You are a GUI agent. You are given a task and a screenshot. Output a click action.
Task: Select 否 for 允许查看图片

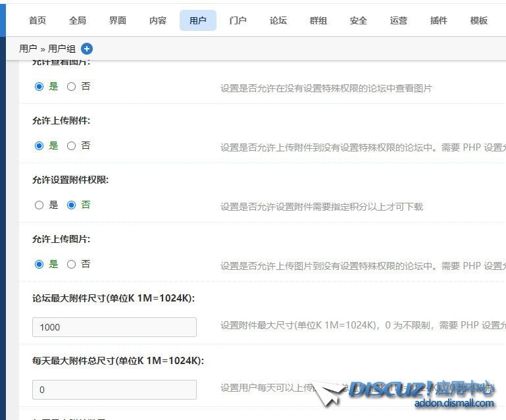point(72,86)
